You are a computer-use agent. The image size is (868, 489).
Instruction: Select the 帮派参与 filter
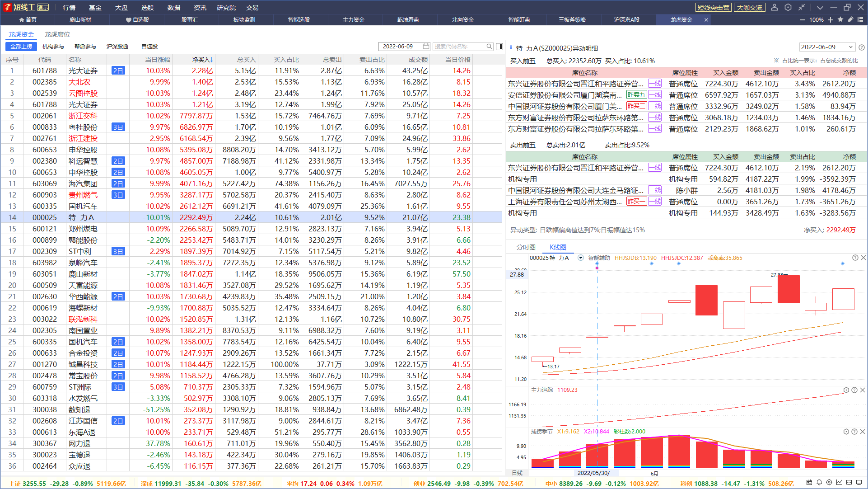point(85,47)
